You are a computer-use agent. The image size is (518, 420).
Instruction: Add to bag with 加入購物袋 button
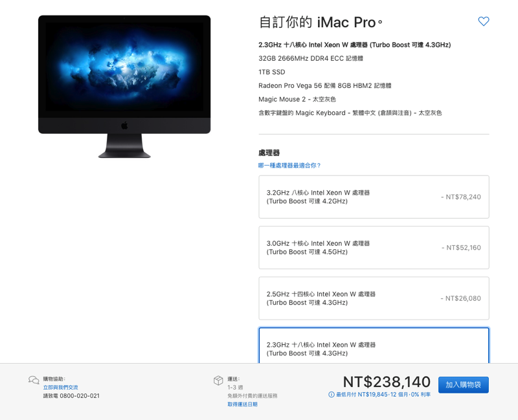point(463,384)
